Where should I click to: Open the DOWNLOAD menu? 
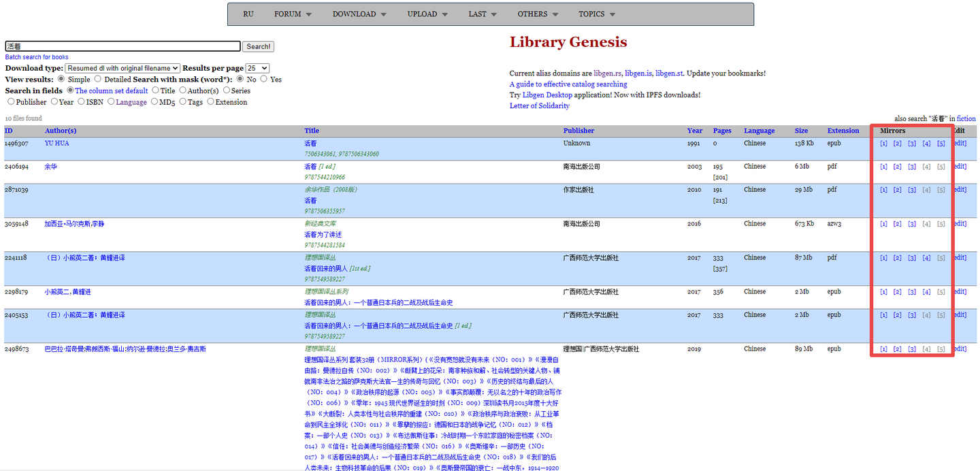coord(359,14)
